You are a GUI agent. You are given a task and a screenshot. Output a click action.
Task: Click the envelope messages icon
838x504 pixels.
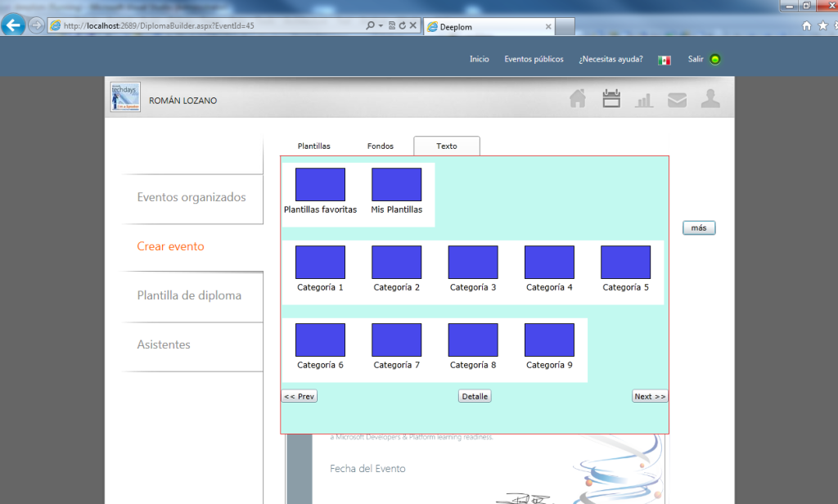coord(677,100)
